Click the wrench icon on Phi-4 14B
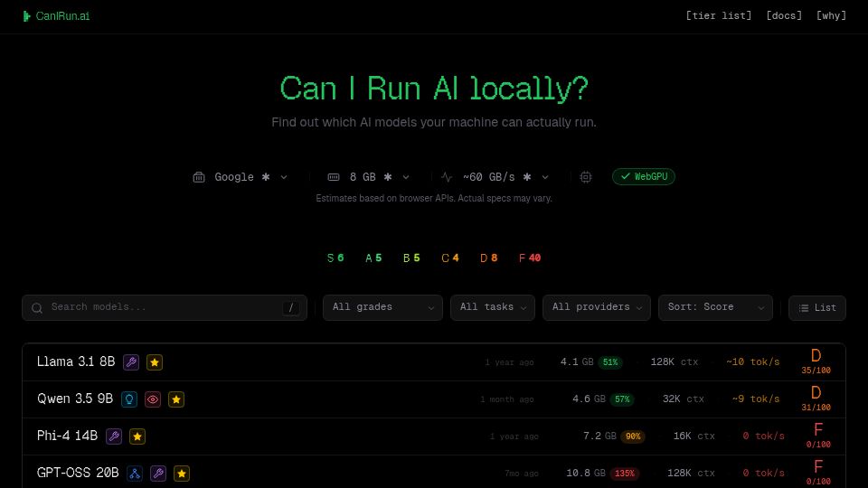 coord(114,436)
